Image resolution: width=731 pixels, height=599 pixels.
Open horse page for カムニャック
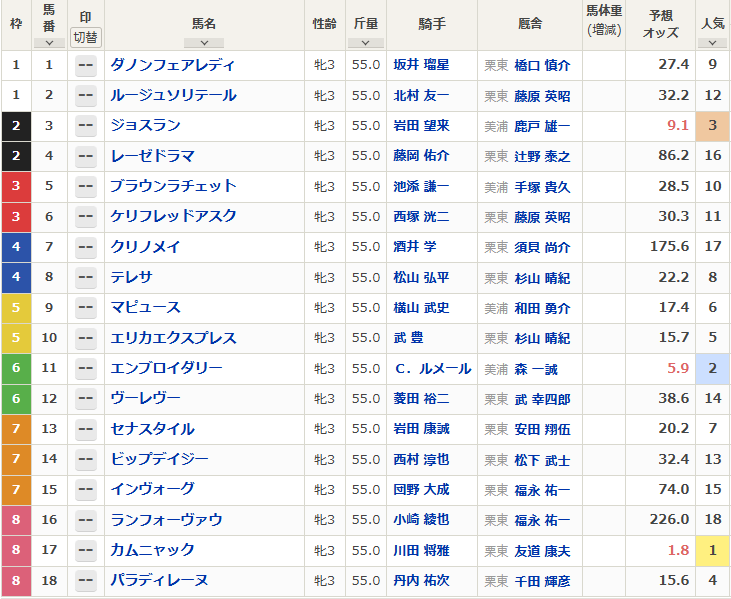[x=152, y=550]
